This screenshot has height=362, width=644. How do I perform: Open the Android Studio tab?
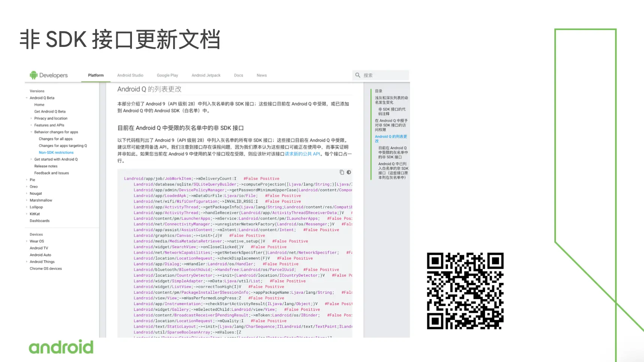(x=130, y=75)
